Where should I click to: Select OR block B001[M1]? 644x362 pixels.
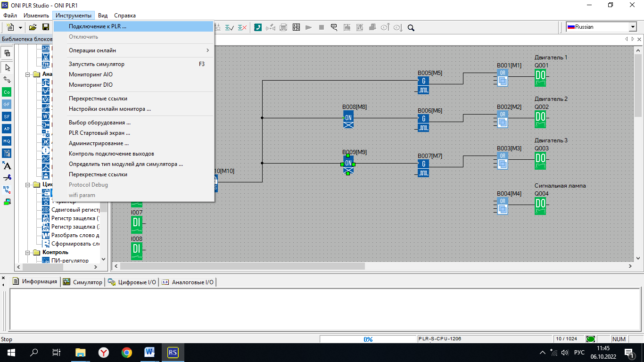tap(503, 77)
